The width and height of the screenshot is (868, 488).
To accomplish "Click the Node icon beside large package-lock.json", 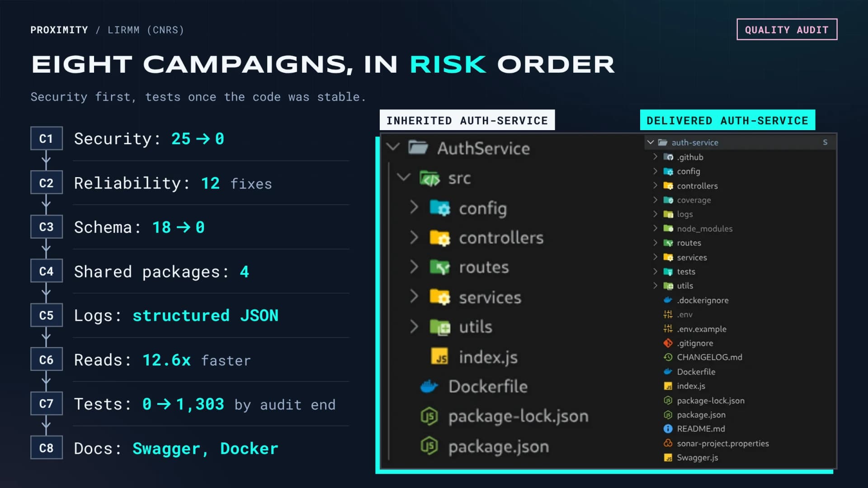I will (x=429, y=416).
